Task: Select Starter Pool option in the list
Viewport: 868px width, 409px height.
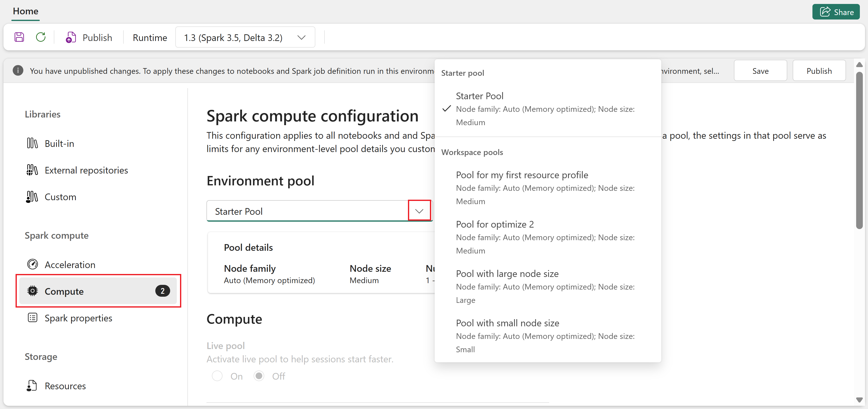Action: (x=547, y=109)
